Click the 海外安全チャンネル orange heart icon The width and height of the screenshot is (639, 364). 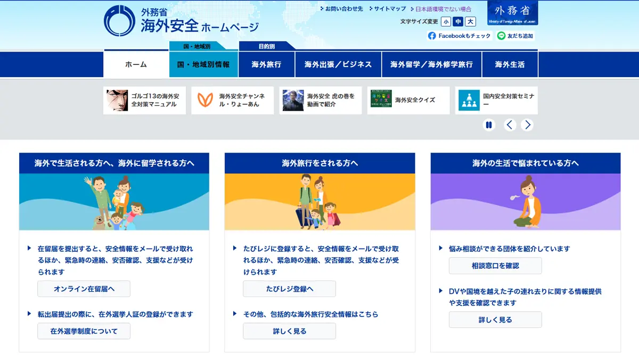coord(205,100)
